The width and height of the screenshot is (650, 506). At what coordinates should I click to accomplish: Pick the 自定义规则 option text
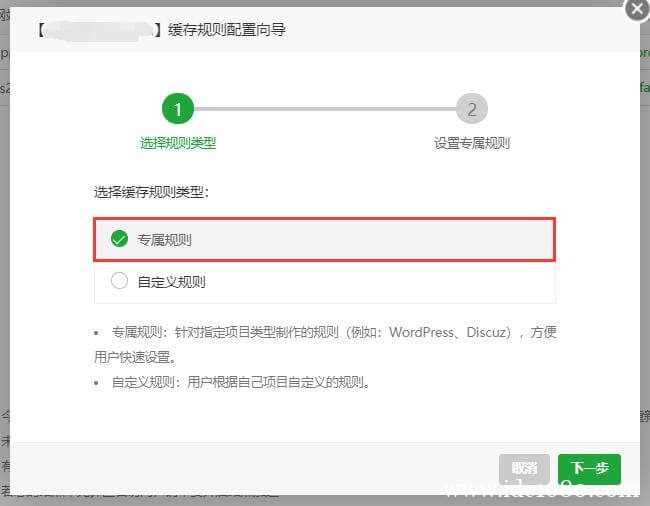coord(171,282)
